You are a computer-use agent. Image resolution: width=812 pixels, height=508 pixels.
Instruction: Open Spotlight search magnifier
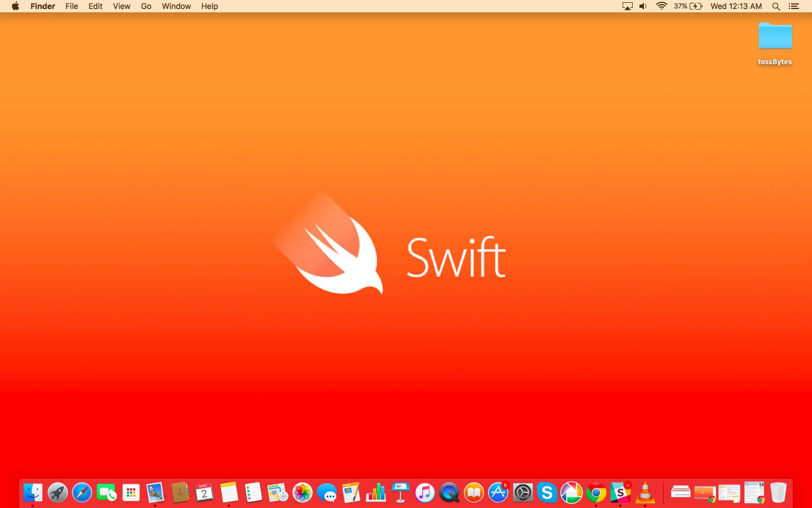point(776,6)
